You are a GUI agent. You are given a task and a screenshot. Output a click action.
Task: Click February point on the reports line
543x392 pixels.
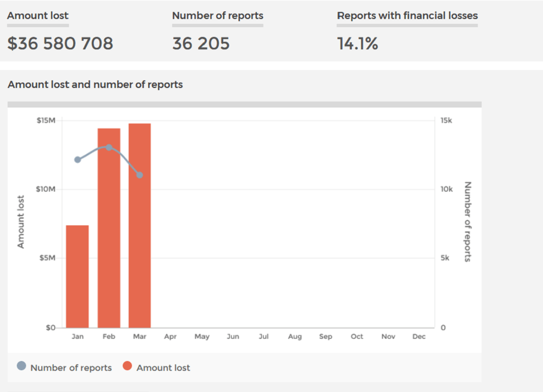pos(109,148)
